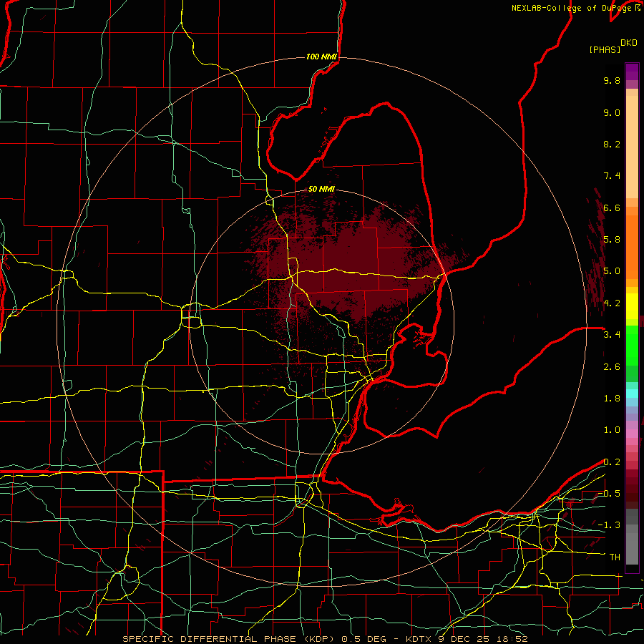
Task: Click the -1.3 value on color scale
Action: [x=609, y=525]
